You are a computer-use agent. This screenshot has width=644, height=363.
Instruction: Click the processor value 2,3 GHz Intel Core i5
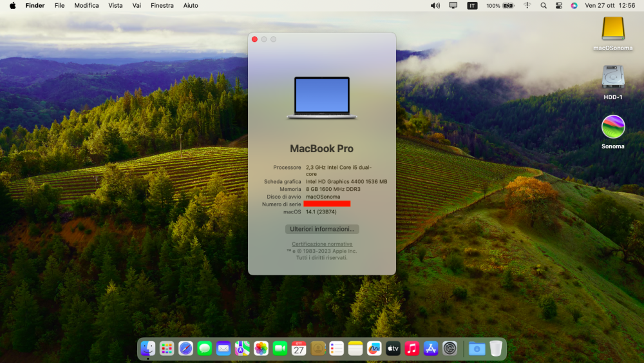[339, 171]
